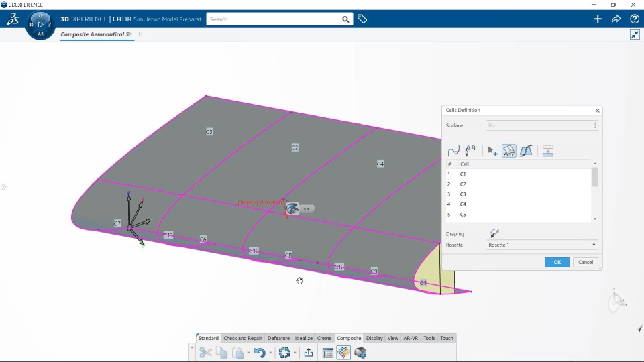This screenshot has width=644, height=362.
Task: Click the cell list scrollbar thumb
Action: [x=595, y=177]
